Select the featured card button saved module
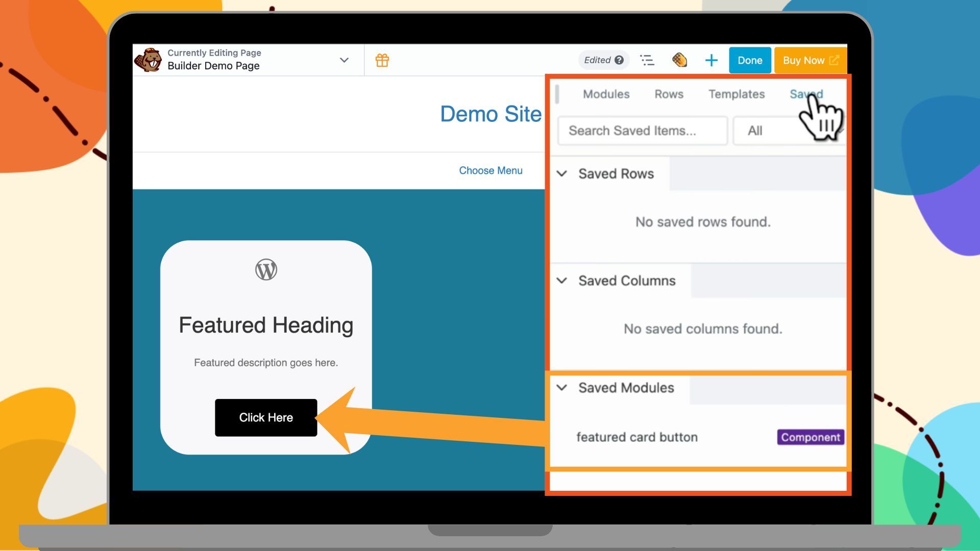This screenshot has height=551, width=980. [x=637, y=437]
